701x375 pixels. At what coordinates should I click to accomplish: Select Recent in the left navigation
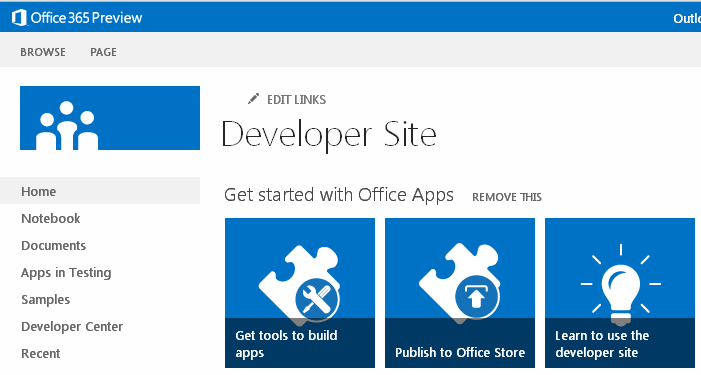(x=41, y=354)
